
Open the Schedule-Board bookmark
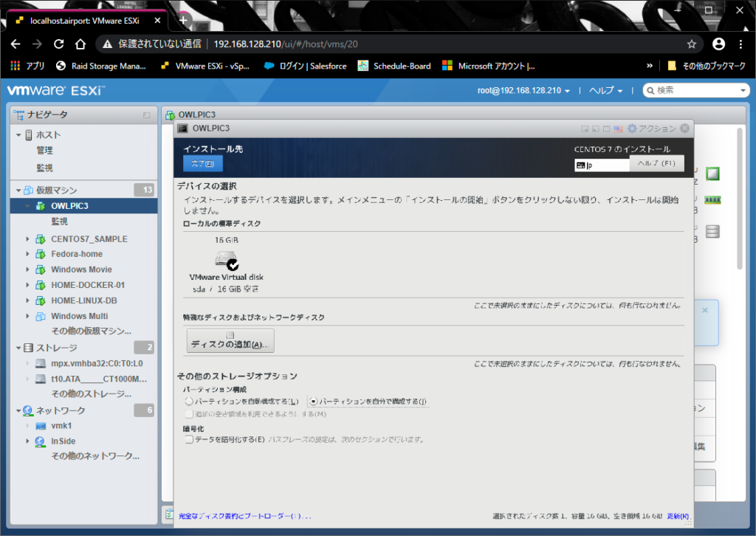394,66
